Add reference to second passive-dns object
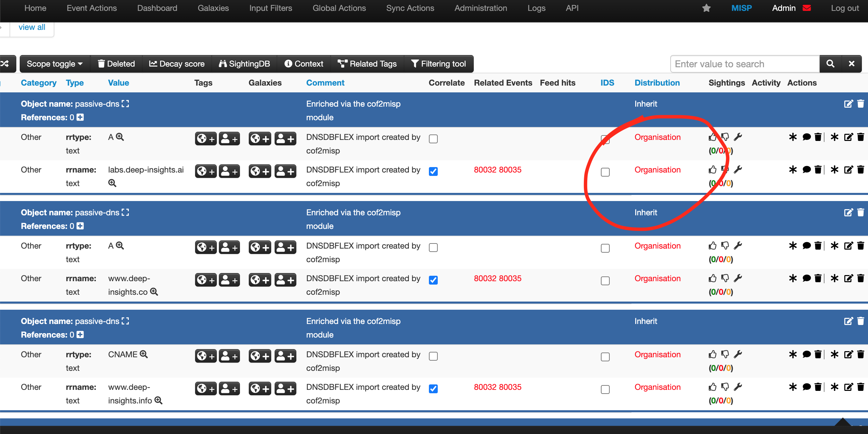868x434 pixels. pos(80,226)
